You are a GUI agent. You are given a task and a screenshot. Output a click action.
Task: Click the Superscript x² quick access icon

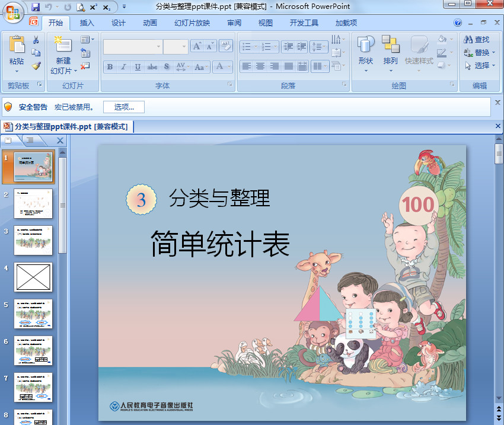[x=94, y=7]
